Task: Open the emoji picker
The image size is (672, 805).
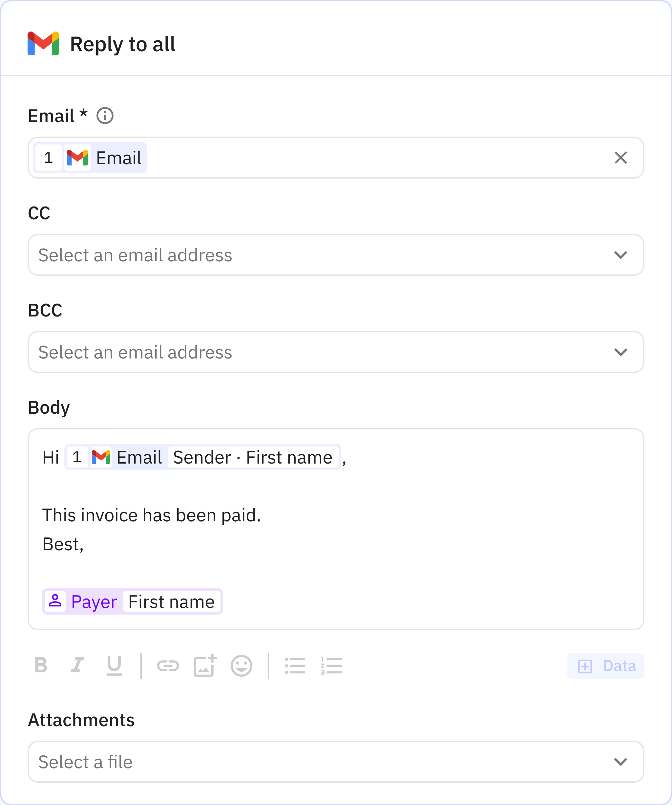Action: pos(241,665)
